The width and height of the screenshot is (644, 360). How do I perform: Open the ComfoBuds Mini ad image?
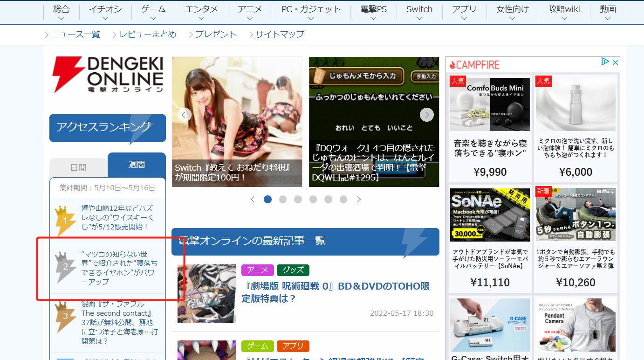[x=490, y=104]
